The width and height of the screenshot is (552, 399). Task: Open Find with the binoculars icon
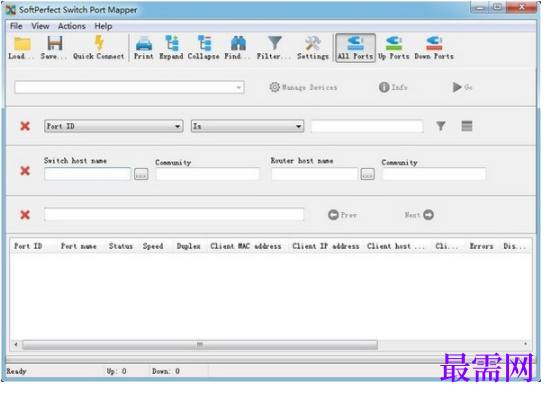[238, 43]
